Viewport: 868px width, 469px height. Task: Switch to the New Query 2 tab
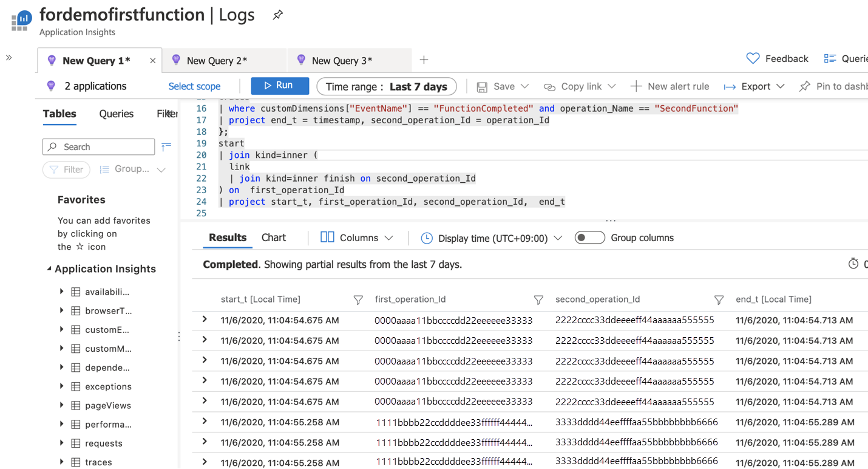click(x=225, y=60)
